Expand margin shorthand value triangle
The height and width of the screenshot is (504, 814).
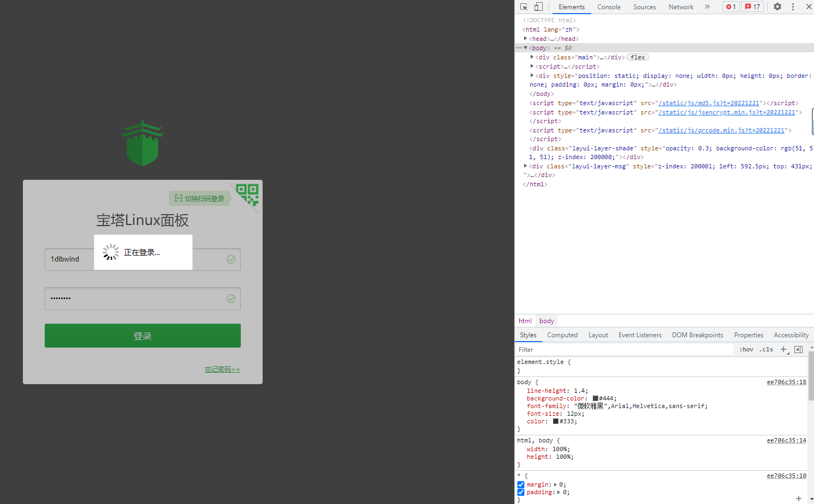pyautogui.click(x=555, y=484)
